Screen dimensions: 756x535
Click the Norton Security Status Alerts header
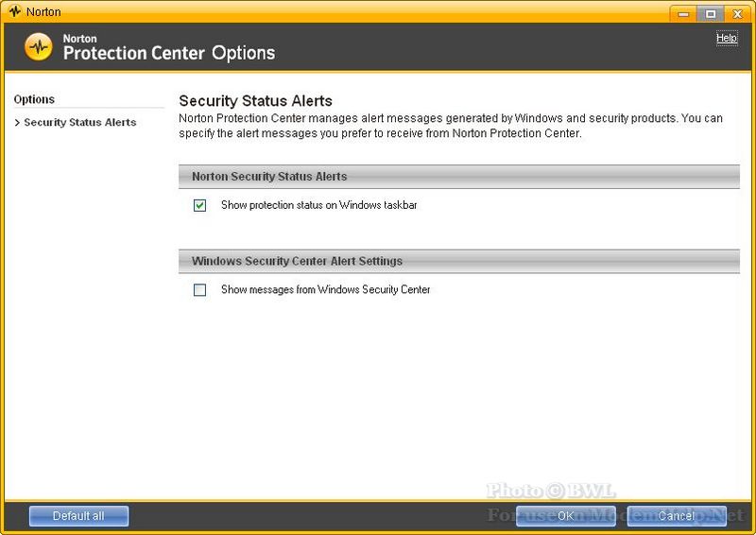pyautogui.click(x=459, y=177)
